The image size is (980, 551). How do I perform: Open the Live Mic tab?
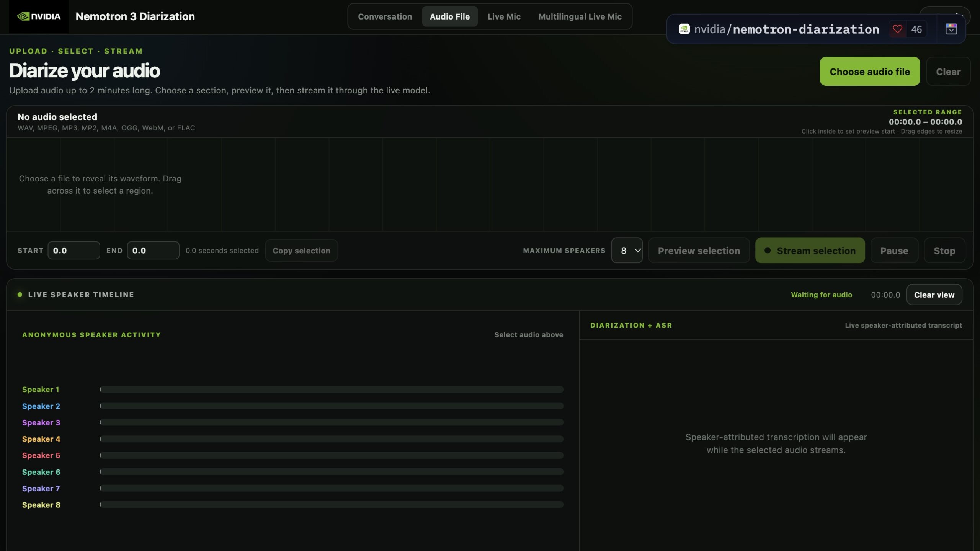(504, 16)
